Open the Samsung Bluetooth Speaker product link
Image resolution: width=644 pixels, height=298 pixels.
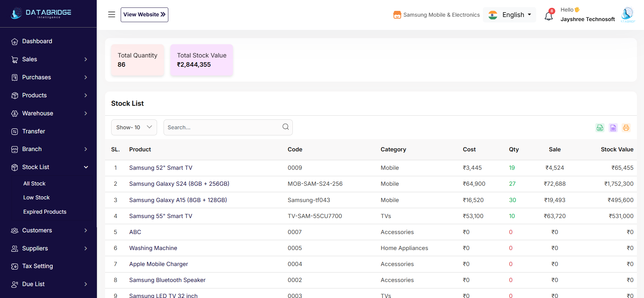click(167, 280)
